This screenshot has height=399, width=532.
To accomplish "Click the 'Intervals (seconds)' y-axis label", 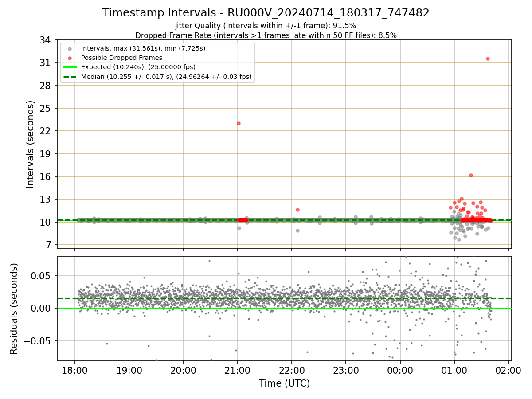I will point(30,144).
